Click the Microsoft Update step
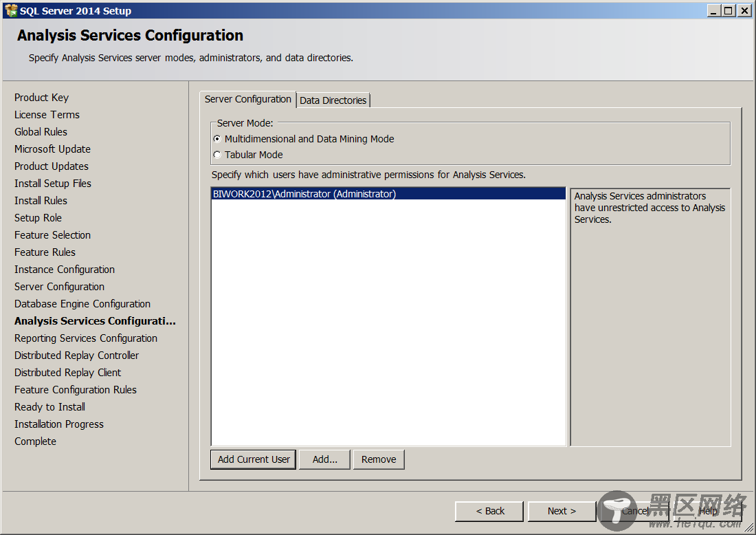This screenshot has height=535, width=756. pos(52,149)
